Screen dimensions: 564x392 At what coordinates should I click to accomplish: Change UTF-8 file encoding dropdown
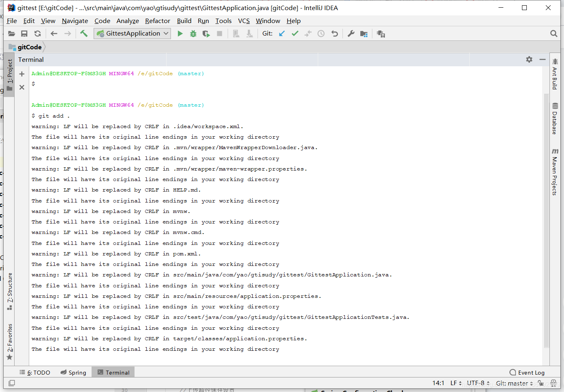tap(478, 383)
